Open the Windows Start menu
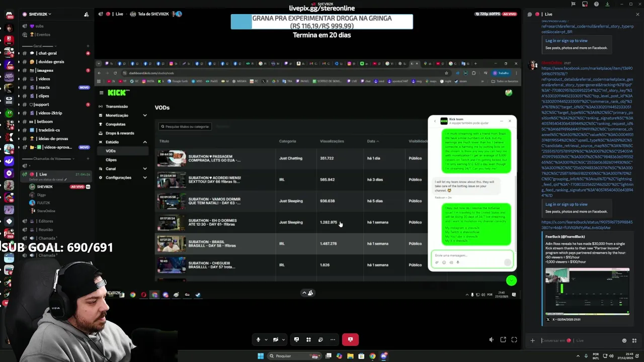 point(261,356)
